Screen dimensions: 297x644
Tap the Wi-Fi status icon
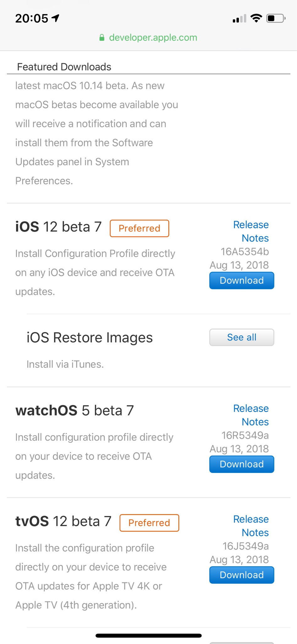coord(256,18)
